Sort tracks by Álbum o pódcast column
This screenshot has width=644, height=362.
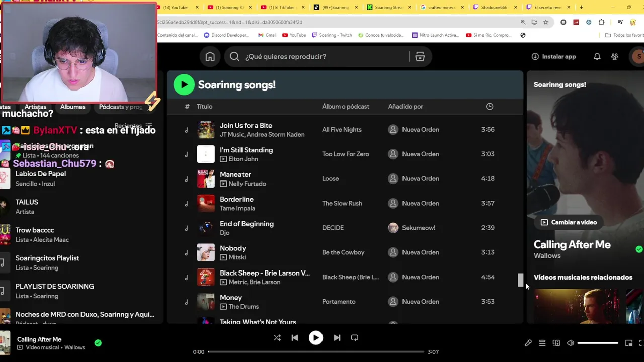click(x=346, y=107)
